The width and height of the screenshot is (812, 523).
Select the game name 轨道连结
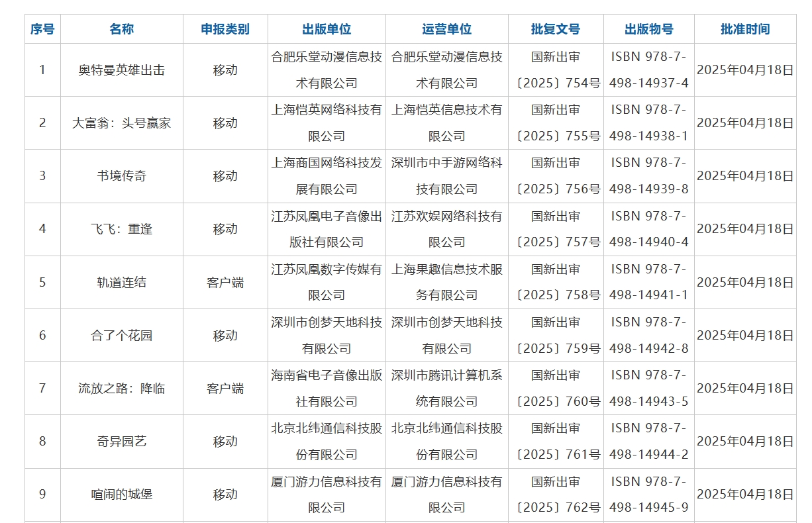point(122,283)
